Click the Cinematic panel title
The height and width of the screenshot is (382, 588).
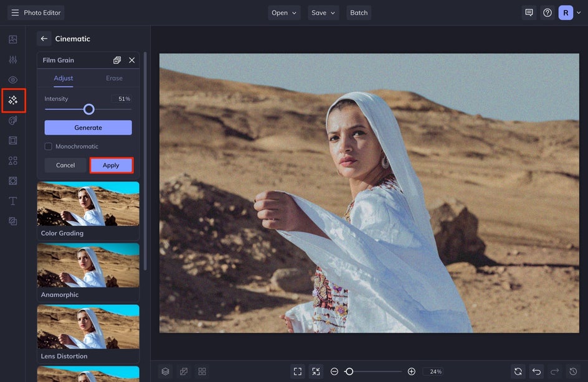click(x=72, y=39)
